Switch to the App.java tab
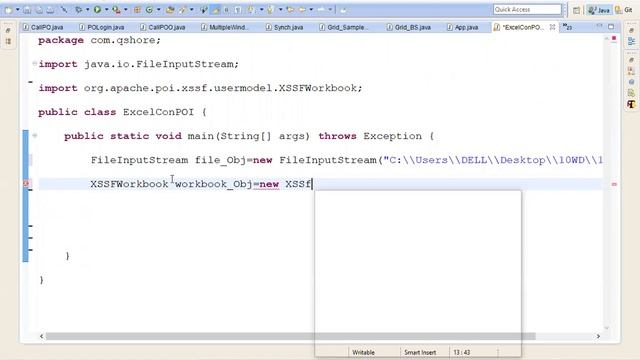The height and width of the screenshot is (360, 640). (x=462, y=27)
